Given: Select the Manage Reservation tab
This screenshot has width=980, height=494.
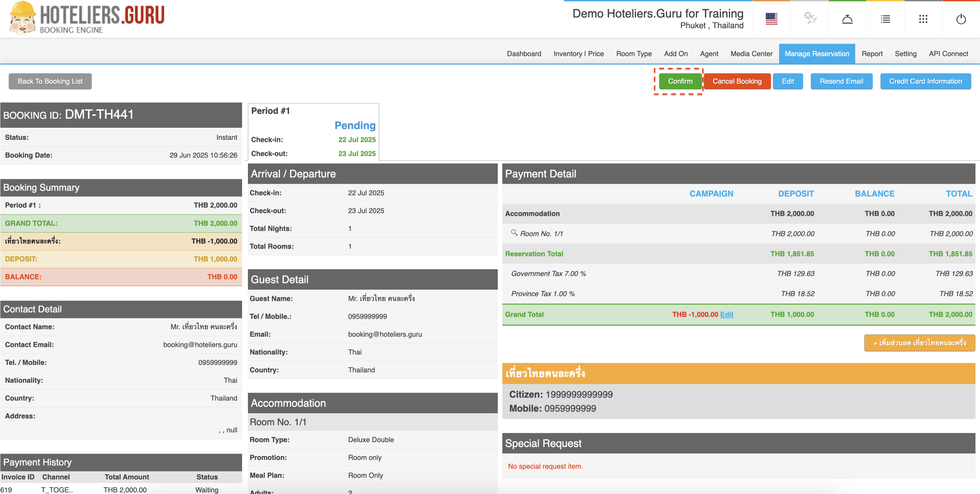Looking at the screenshot, I should [817, 54].
